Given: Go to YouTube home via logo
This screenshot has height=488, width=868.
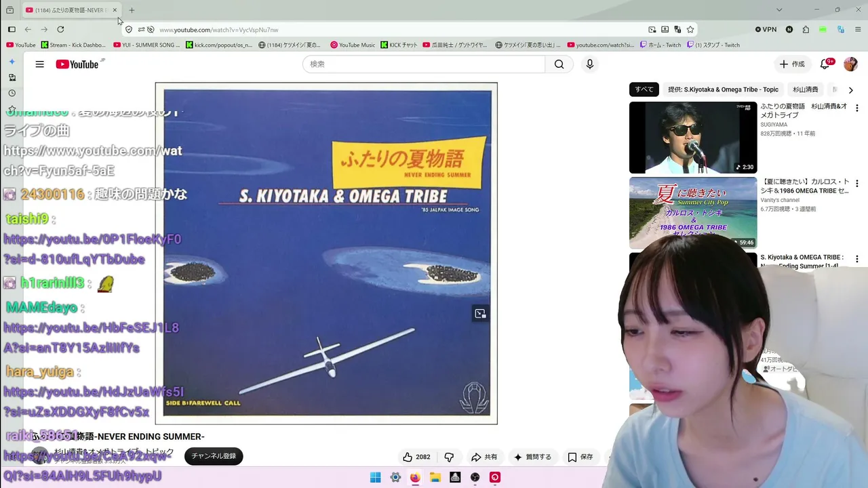Looking at the screenshot, I should point(77,64).
